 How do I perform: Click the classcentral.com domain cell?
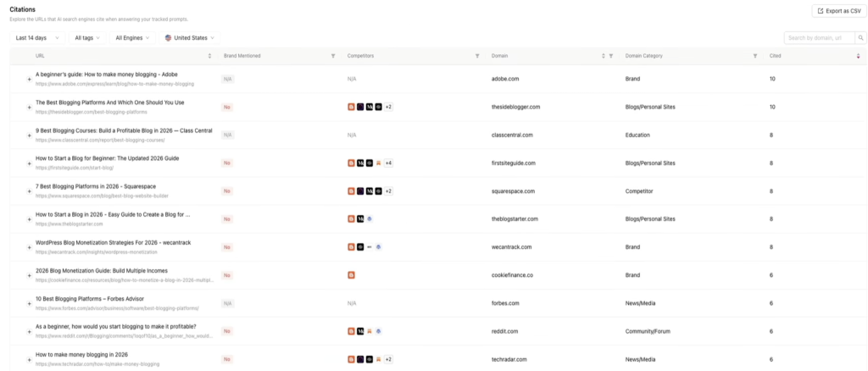(512, 135)
